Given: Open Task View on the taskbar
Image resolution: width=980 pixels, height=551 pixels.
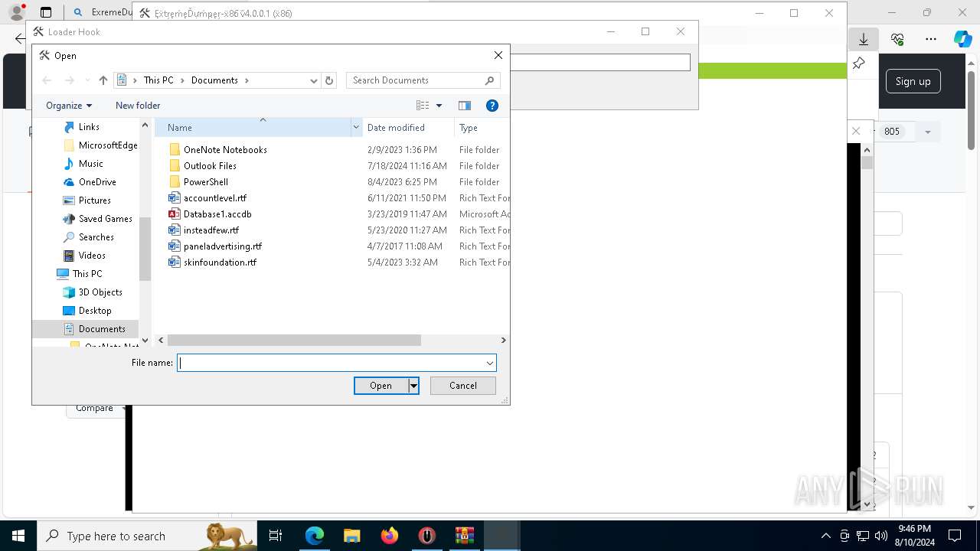Looking at the screenshot, I should click(x=276, y=536).
